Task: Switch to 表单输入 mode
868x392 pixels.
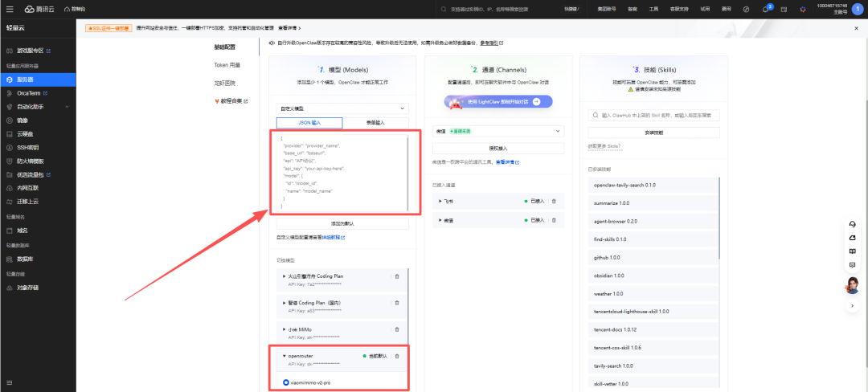Action: 375,123
